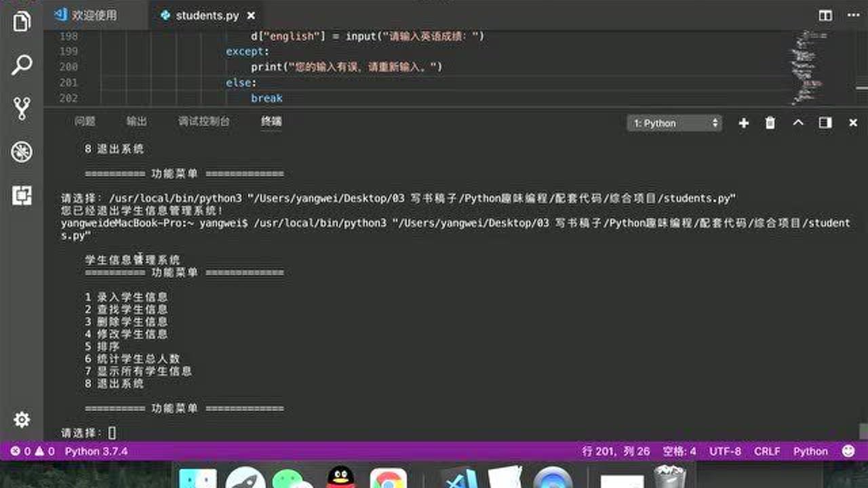Viewport: 868px width, 488px height.
Task: Kill the terminal using the trash icon
Action: (x=770, y=123)
